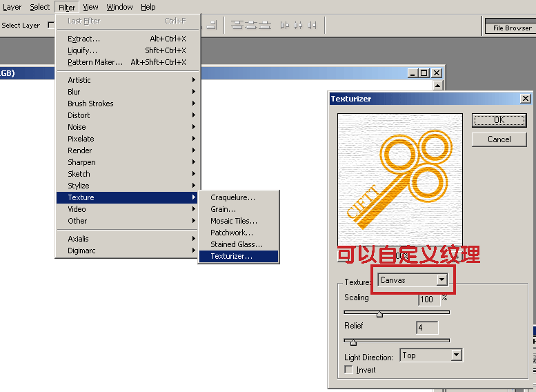Expand the Distort filter submenu
This screenshot has width=536, height=392.
128,115
